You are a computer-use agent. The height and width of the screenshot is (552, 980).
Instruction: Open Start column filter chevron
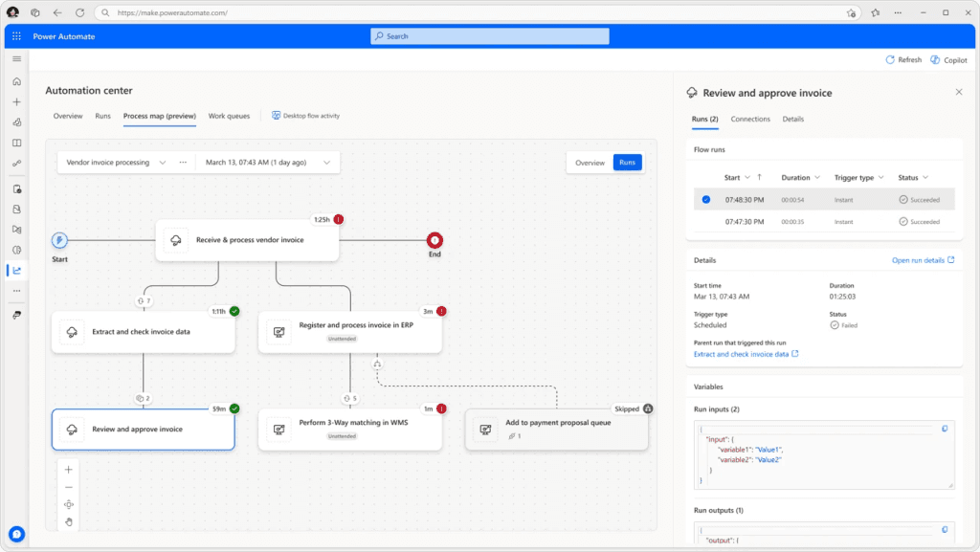746,177
